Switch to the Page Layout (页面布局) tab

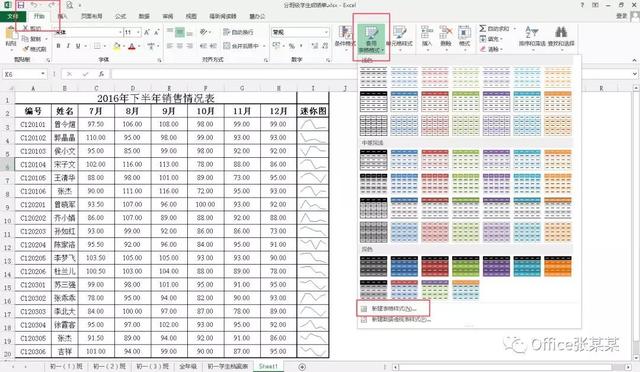91,16
